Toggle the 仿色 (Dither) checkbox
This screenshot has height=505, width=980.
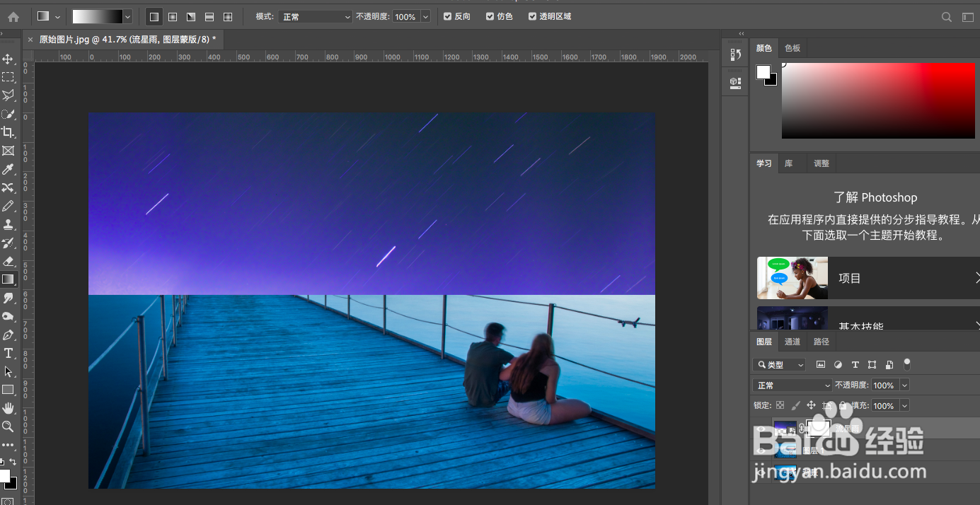point(490,16)
